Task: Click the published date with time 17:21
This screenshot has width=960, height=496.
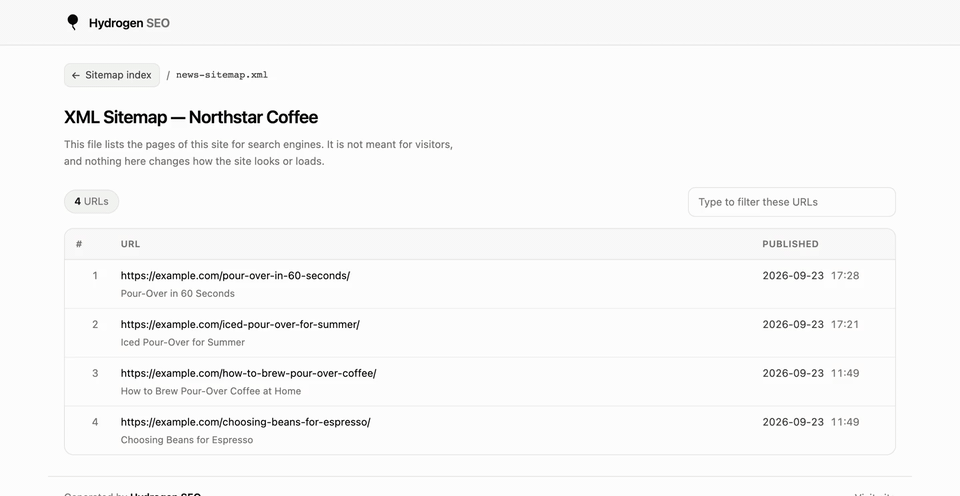Action: click(811, 325)
